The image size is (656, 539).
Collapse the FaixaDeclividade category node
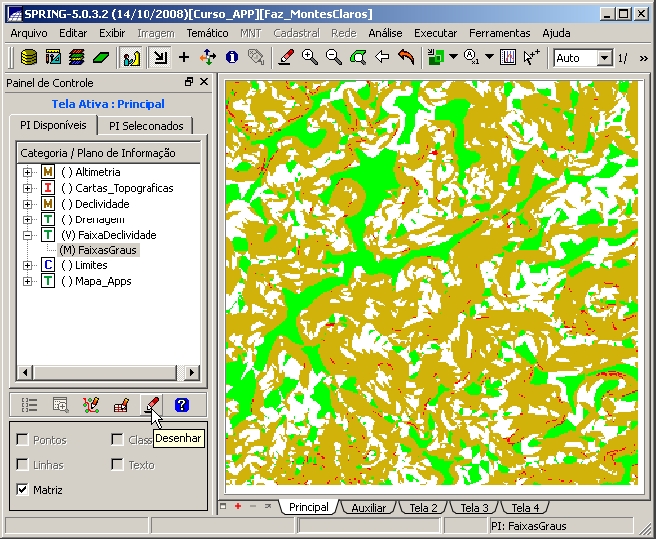pyautogui.click(x=28, y=235)
